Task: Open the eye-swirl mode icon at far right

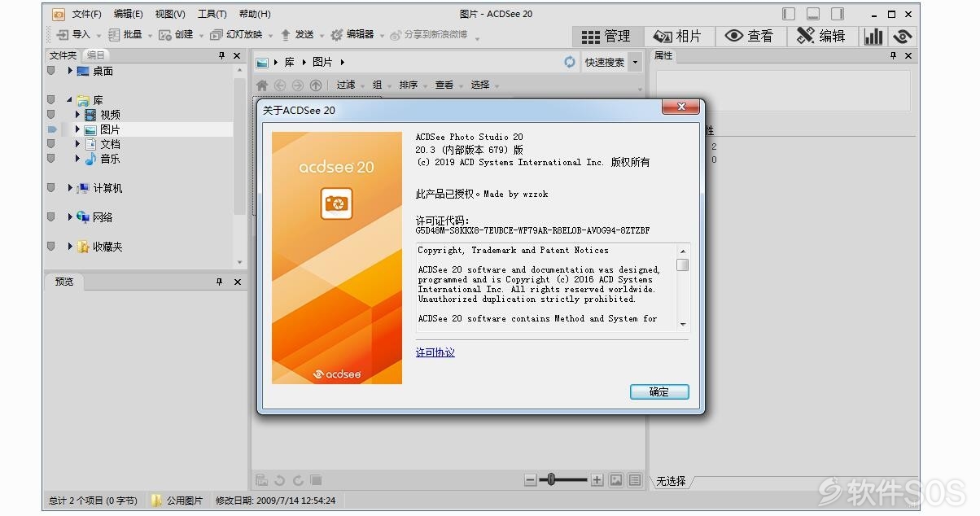Action: (901, 37)
